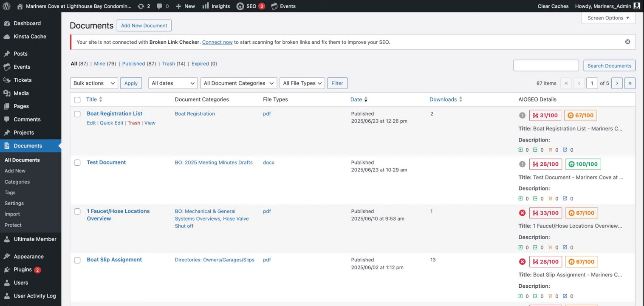Screen dimensions: 644x306
Task: Open Plugins from the sidebar plug icon
Action: [7, 269]
